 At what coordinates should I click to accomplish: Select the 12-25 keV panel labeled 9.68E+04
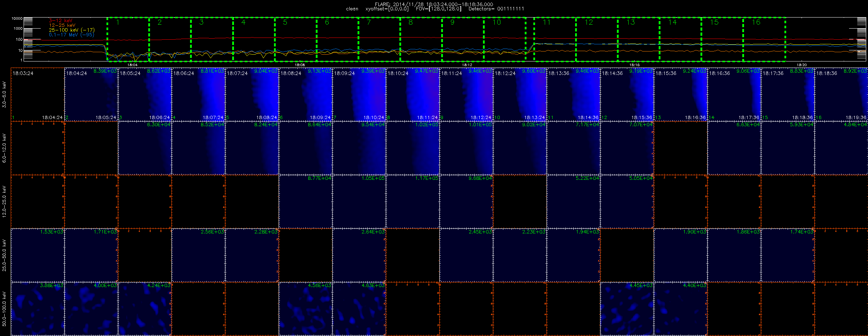click(x=466, y=202)
